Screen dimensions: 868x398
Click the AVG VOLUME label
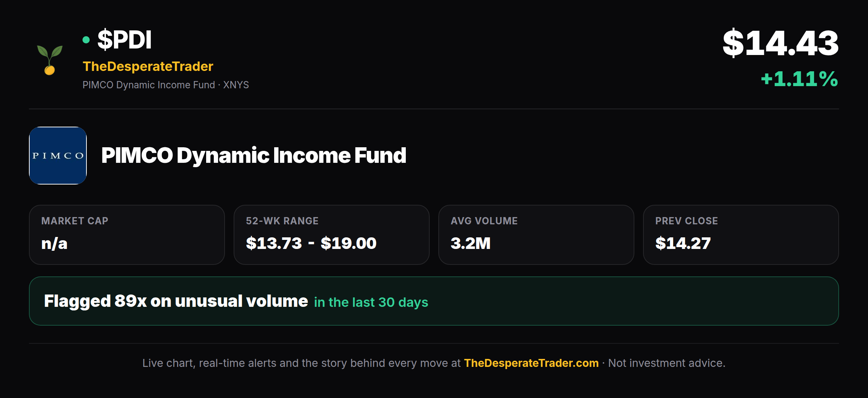click(x=484, y=221)
